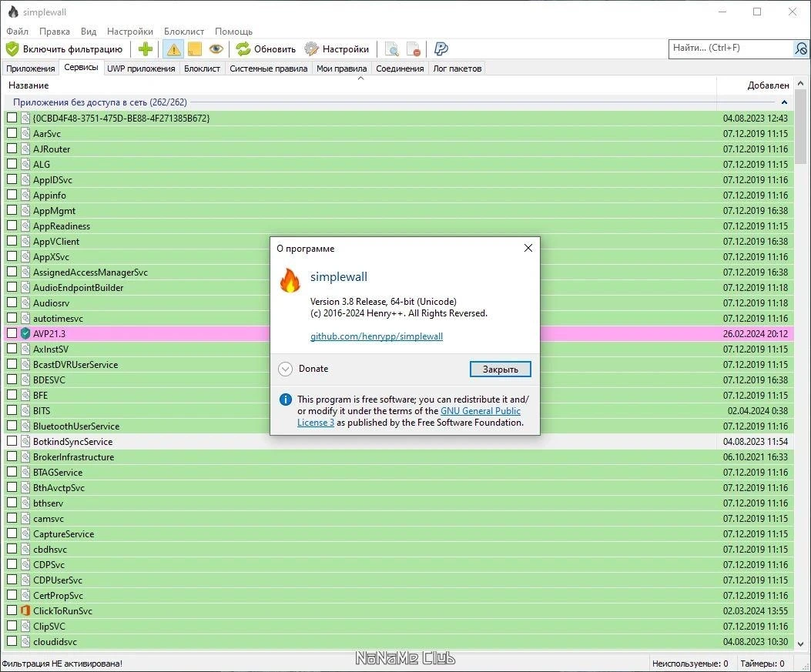Screen dimensions: 811x672
Task: Open Настройки with the gear icon
Action: click(x=311, y=49)
